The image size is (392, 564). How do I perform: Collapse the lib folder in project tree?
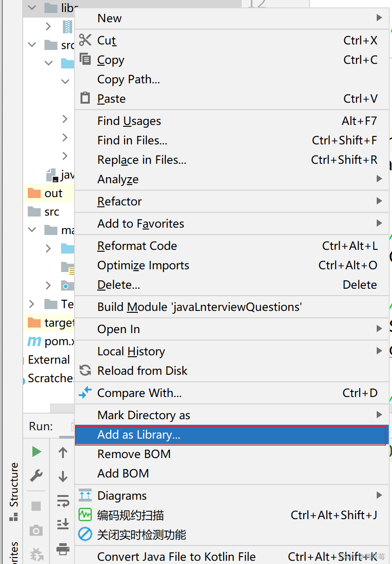[32, 8]
